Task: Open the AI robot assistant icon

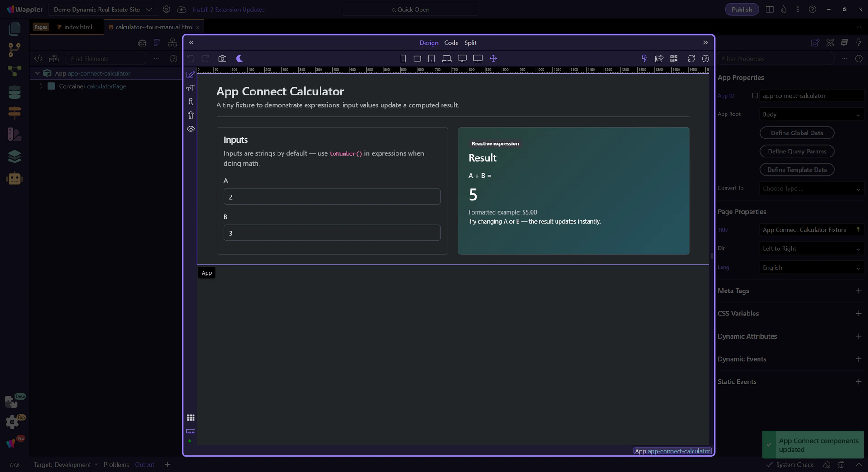Action: point(14,178)
